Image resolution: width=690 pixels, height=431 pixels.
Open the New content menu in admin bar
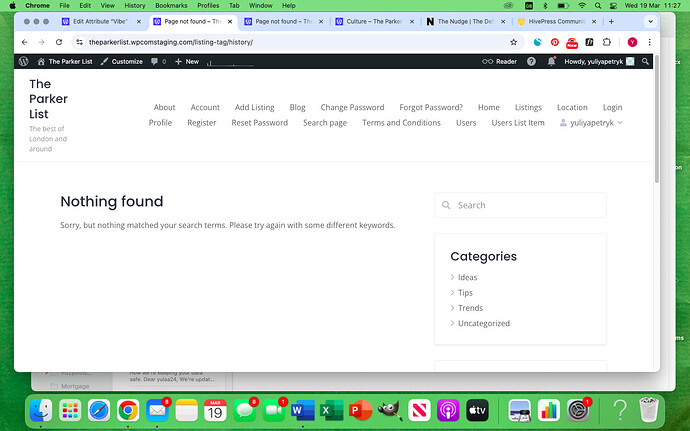tap(187, 62)
